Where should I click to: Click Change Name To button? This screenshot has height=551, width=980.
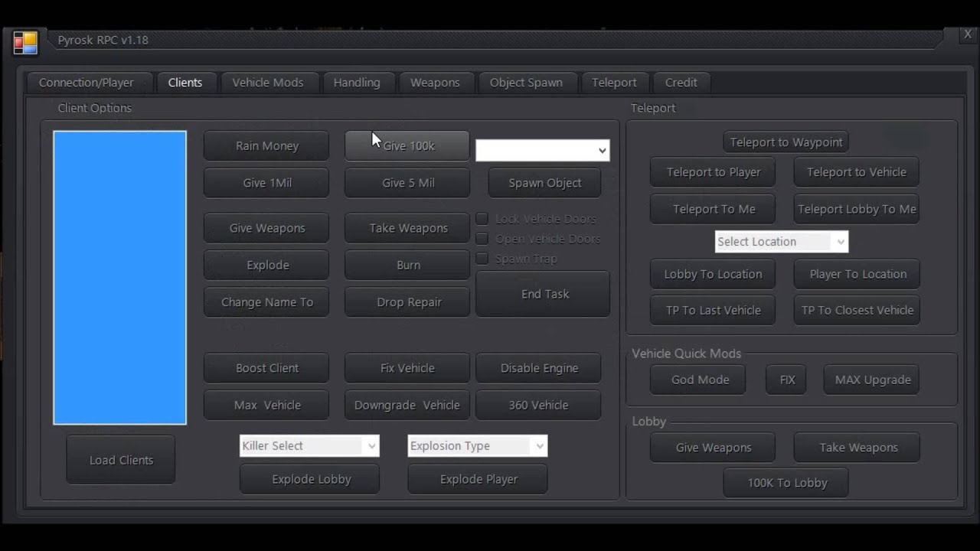266,302
